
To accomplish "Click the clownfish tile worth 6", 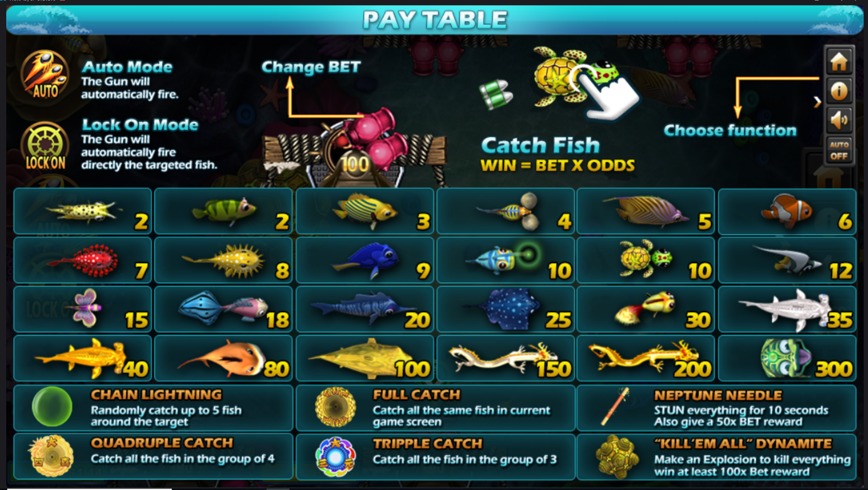I will 787,212.
